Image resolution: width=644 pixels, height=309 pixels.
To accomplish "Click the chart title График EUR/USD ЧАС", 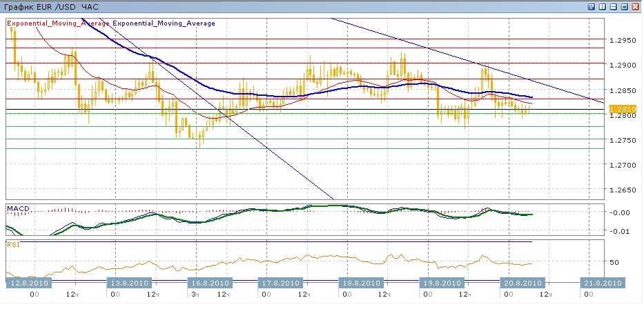I will click(51, 6).
